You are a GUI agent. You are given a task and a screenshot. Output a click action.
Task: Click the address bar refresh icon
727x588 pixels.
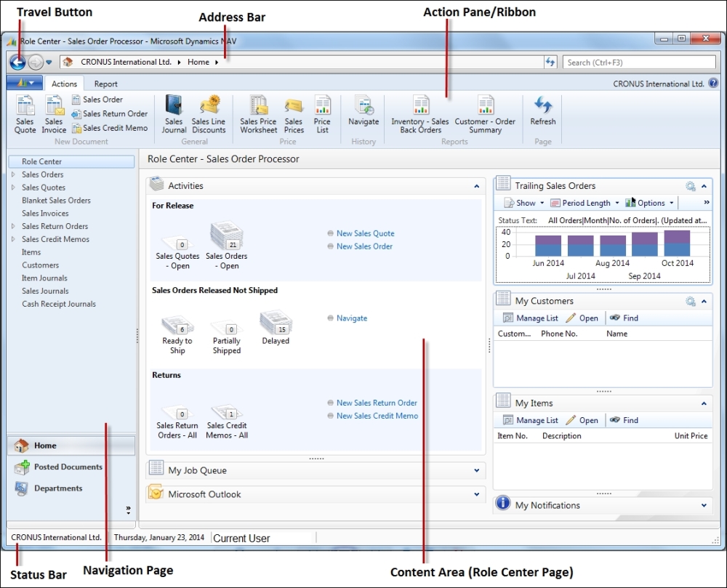click(x=550, y=62)
